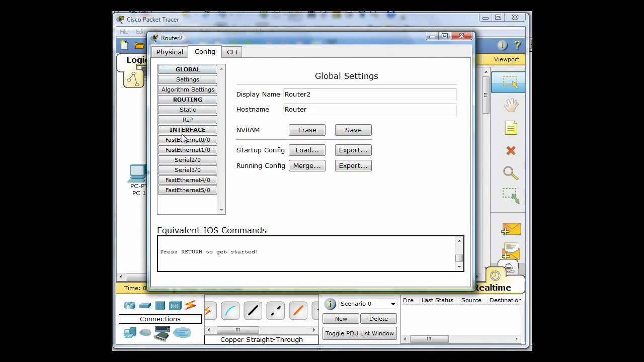Open the Help question mark icon

tap(517, 45)
